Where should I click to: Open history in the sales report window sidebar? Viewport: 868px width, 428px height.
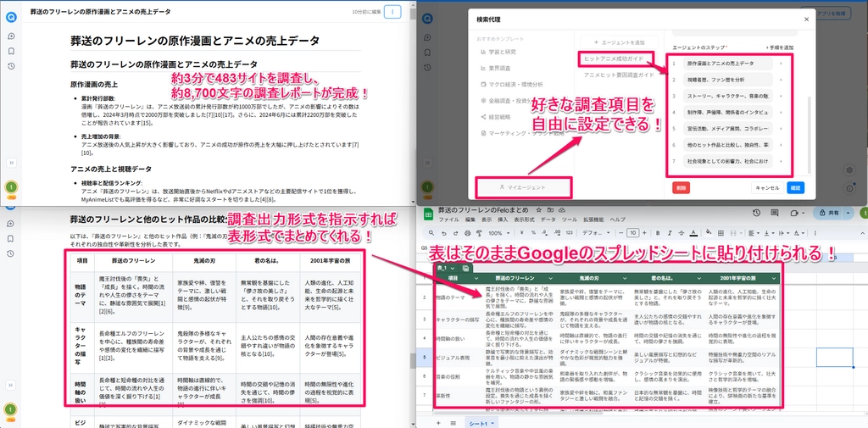tap(10, 66)
